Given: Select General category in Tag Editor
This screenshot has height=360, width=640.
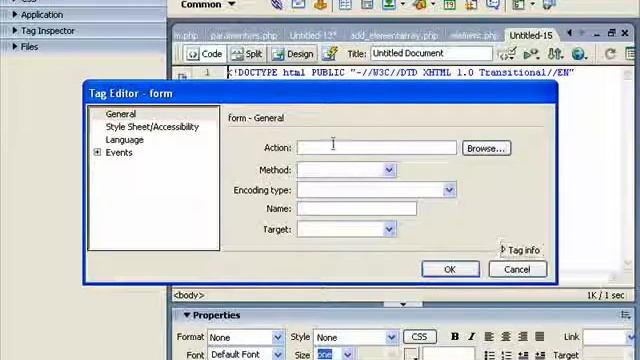Looking at the screenshot, I should (121, 114).
